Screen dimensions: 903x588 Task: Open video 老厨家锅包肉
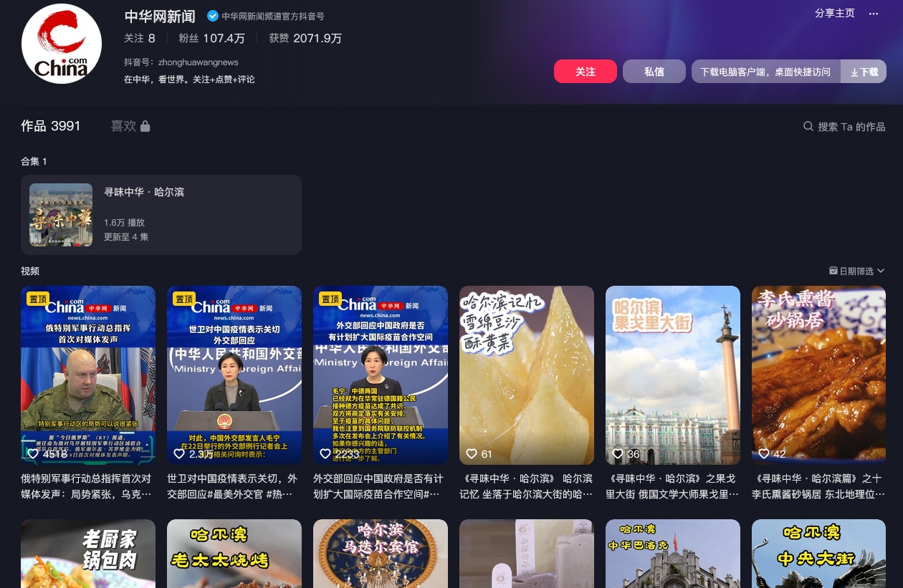(x=88, y=554)
